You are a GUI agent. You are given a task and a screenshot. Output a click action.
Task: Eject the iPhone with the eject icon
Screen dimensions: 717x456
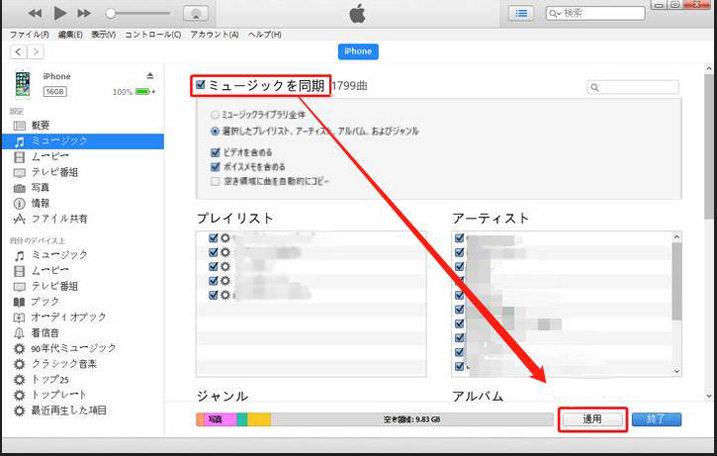point(150,75)
